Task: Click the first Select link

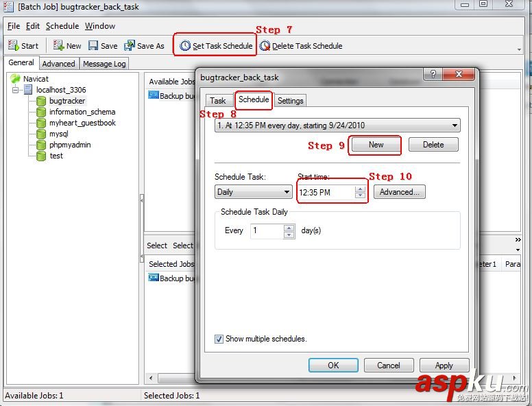Action: (157, 246)
